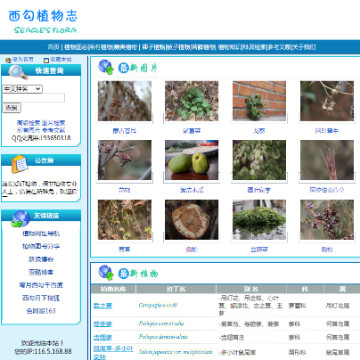Click the 收藏本站 bookmark icon
This screenshot has height=360, width=360.
click(x=46, y=60)
